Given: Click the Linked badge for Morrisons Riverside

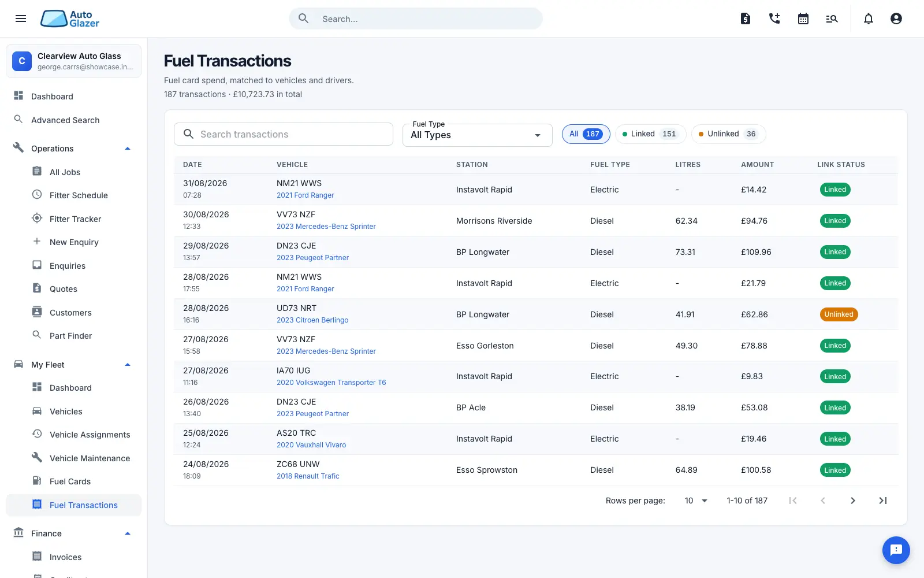Looking at the screenshot, I should pyautogui.click(x=835, y=221).
